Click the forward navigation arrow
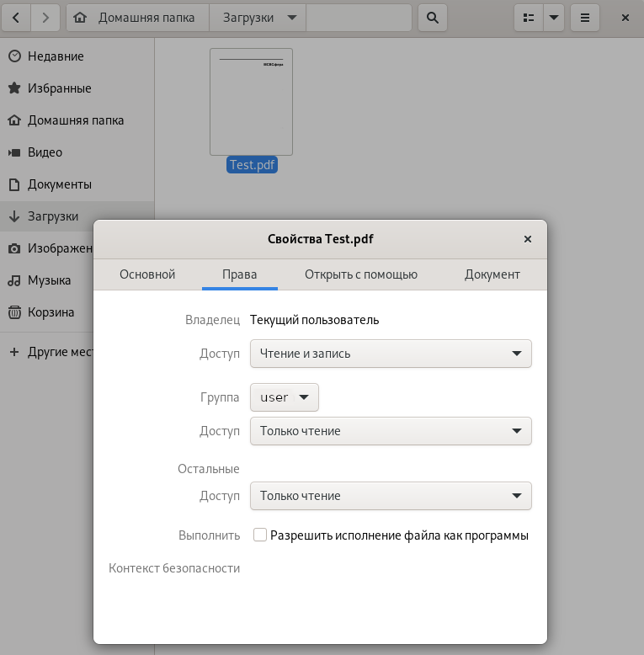The image size is (644, 655). pyautogui.click(x=45, y=18)
